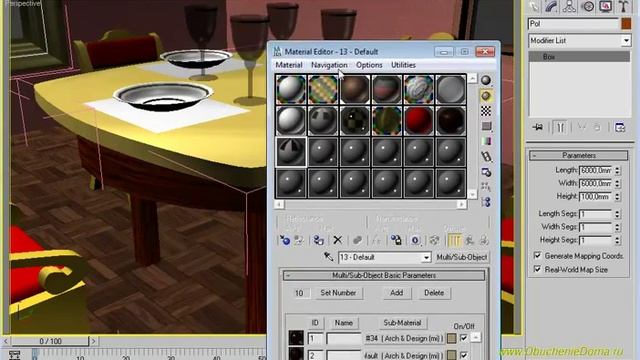Image resolution: width=640 pixels, height=360 pixels.
Task: Open Material Editor Options side icon
Action: (486, 172)
